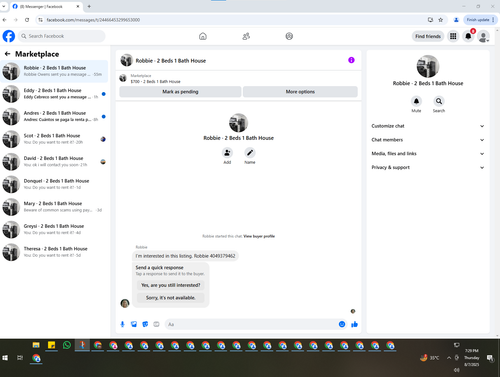The height and width of the screenshot is (377, 500).
Task: Open Sticky Notes from the taskbar
Action: 51,345
